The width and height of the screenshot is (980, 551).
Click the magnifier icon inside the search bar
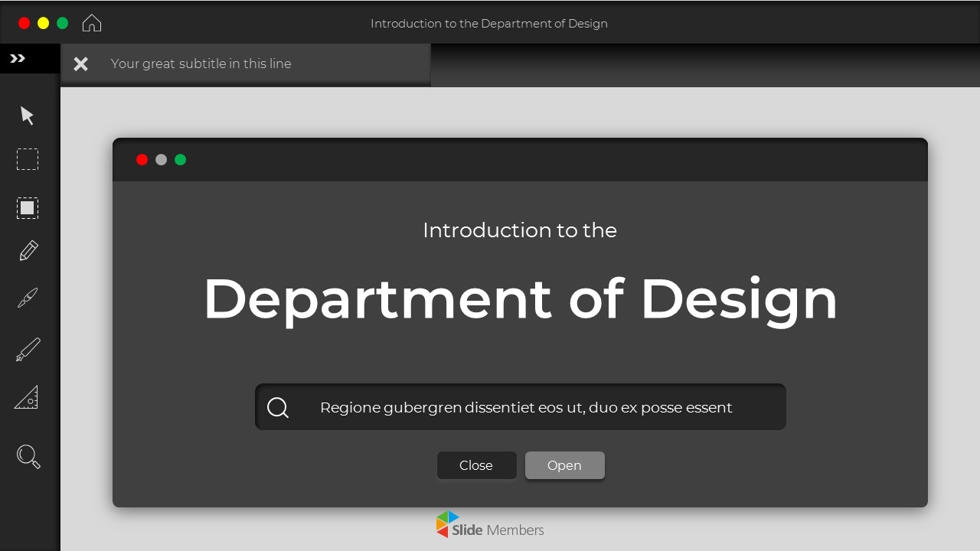(277, 406)
